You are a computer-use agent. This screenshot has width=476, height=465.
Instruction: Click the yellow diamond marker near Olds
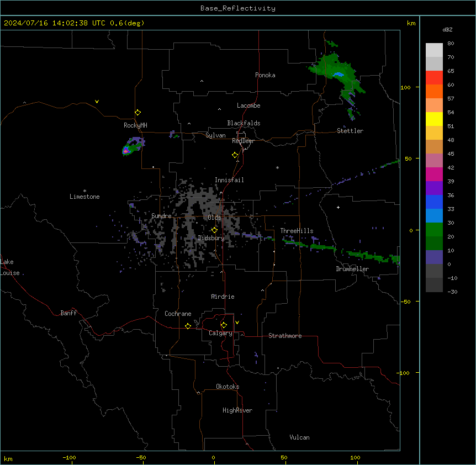click(214, 230)
